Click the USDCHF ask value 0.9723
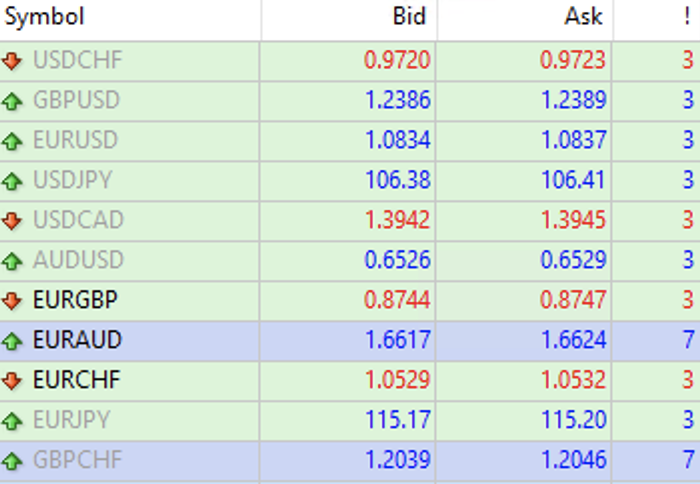The image size is (700, 484). coord(573,60)
